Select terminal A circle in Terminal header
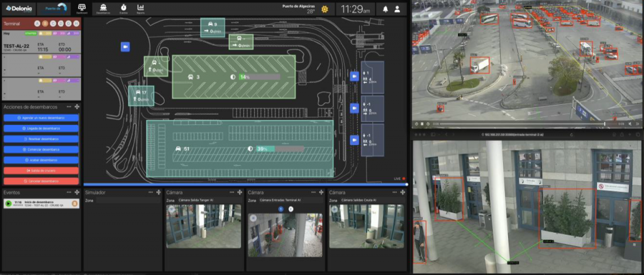The image size is (644, 275). tap(37, 23)
